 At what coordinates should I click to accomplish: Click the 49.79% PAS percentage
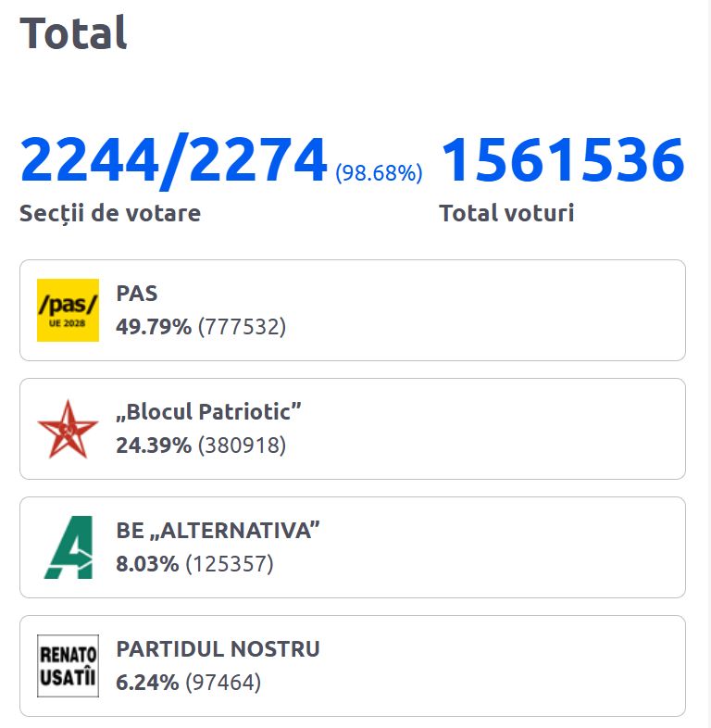154,327
